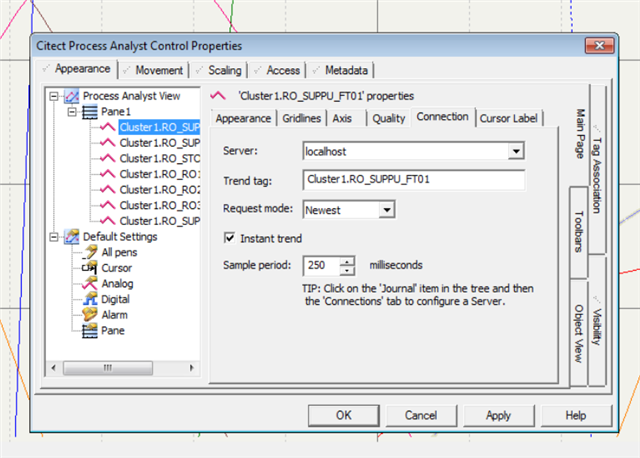Viewport: 640px width, 458px height.
Task: Select Alarm under Default Settings
Action: 114,315
